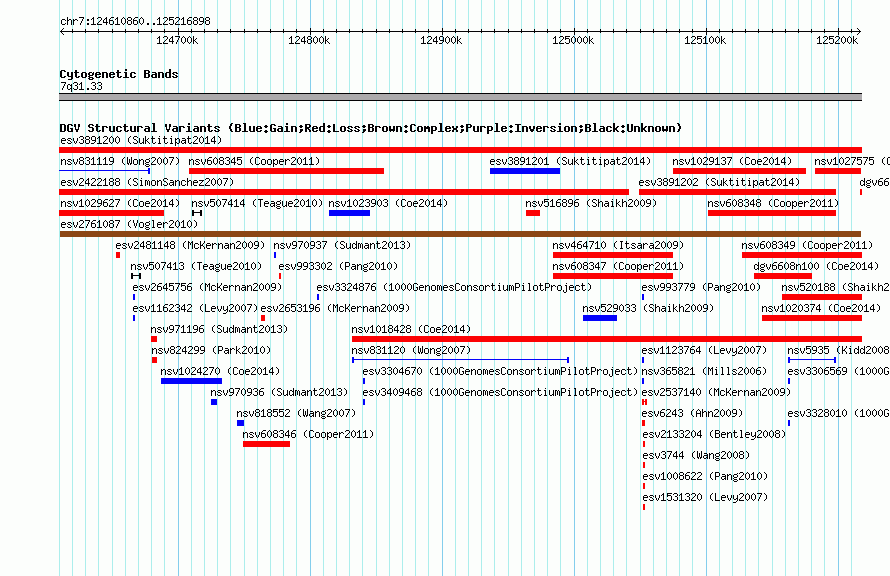This screenshot has height=576, width=890.
Task: Click esv2653196 (McKernan2009) label
Action: [335, 308]
